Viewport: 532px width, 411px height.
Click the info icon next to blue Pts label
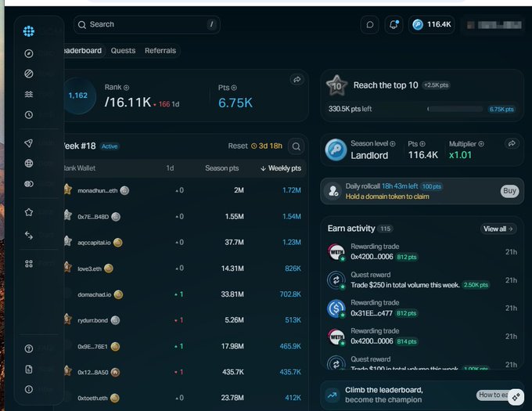pos(234,88)
